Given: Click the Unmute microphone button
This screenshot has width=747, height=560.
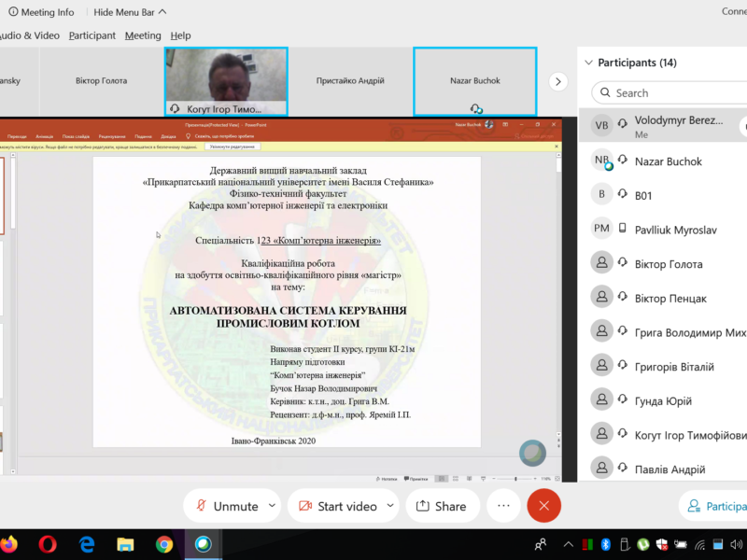Looking at the screenshot, I should [225, 506].
